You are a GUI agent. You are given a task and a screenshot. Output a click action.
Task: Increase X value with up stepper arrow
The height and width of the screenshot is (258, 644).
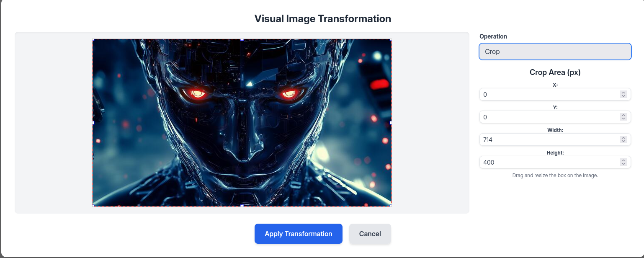[623, 93]
